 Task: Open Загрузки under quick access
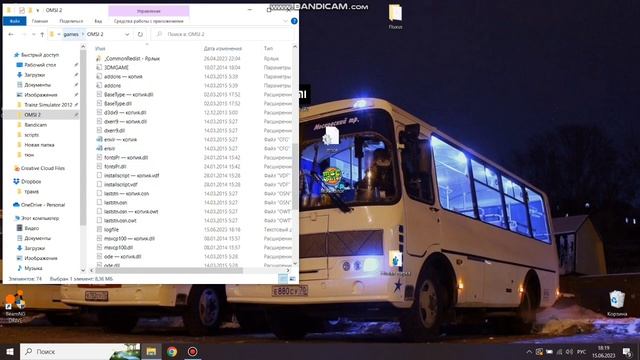35,75
